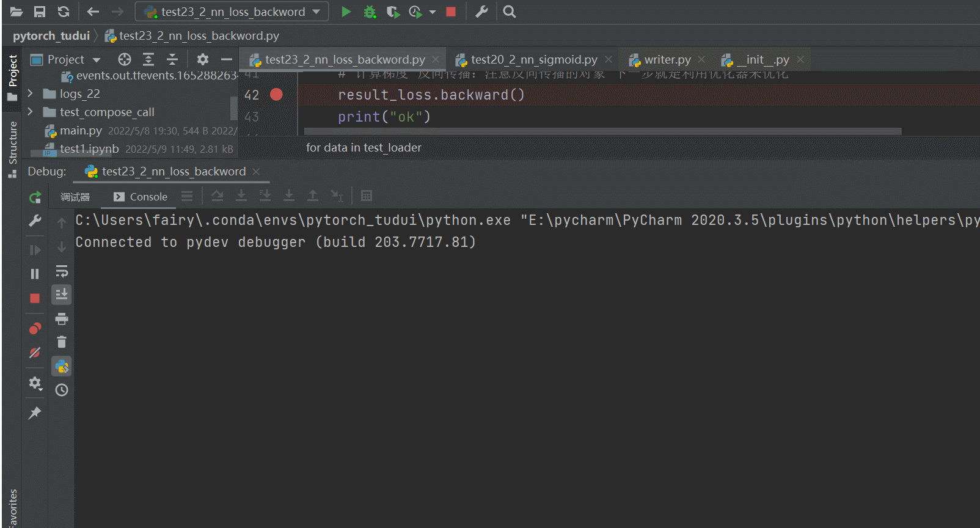Step out with the up arrow debugger icon
980x528 pixels.
[313, 196]
